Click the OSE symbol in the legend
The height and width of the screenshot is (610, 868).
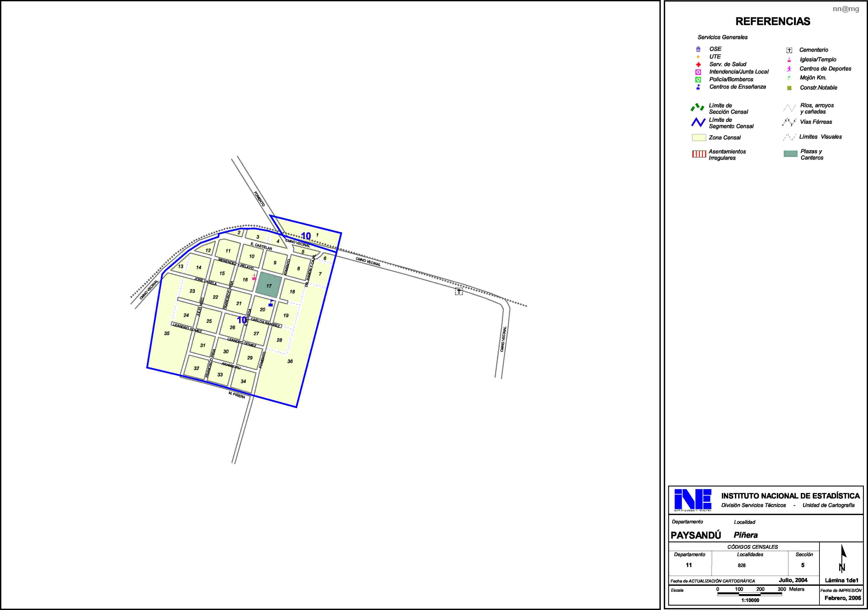pyautogui.click(x=698, y=49)
